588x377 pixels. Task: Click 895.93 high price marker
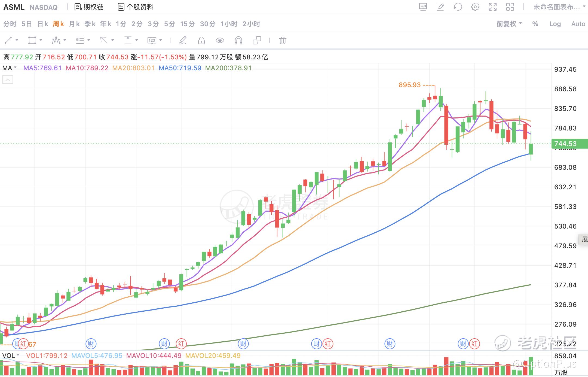(x=410, y=85)
